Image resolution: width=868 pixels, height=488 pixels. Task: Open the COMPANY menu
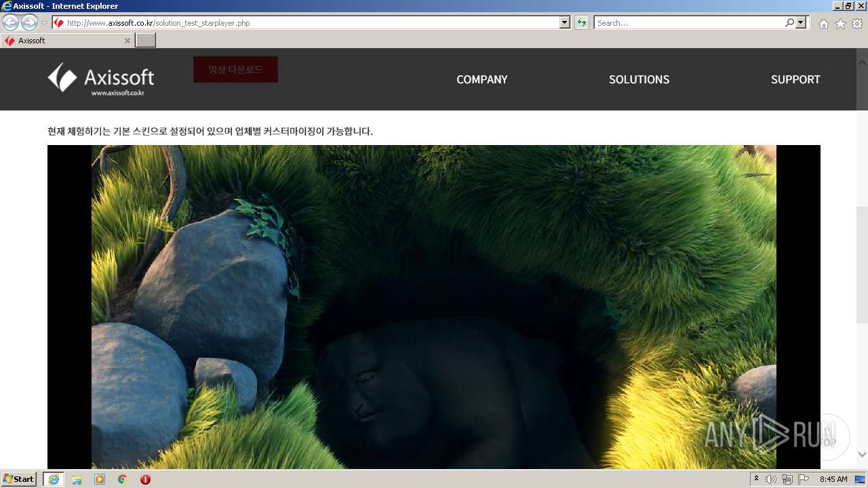tap(481, 79)
